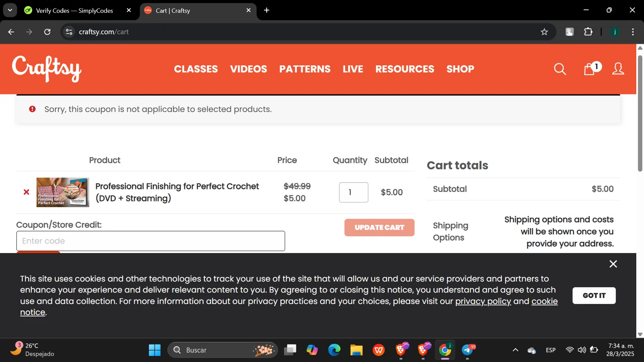Open File Explorer from taskbar
Image resolution: width=644 pixels, height=362 pixels.
(x=356, y=350)
